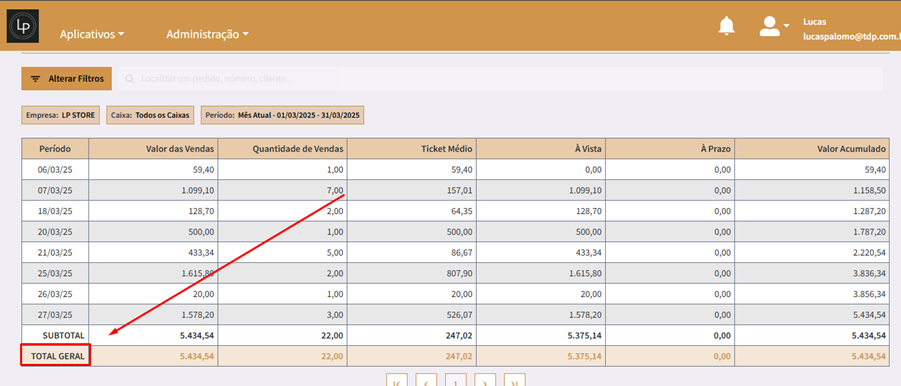Click the Período Mês Atual filter chip

point(283,115)
